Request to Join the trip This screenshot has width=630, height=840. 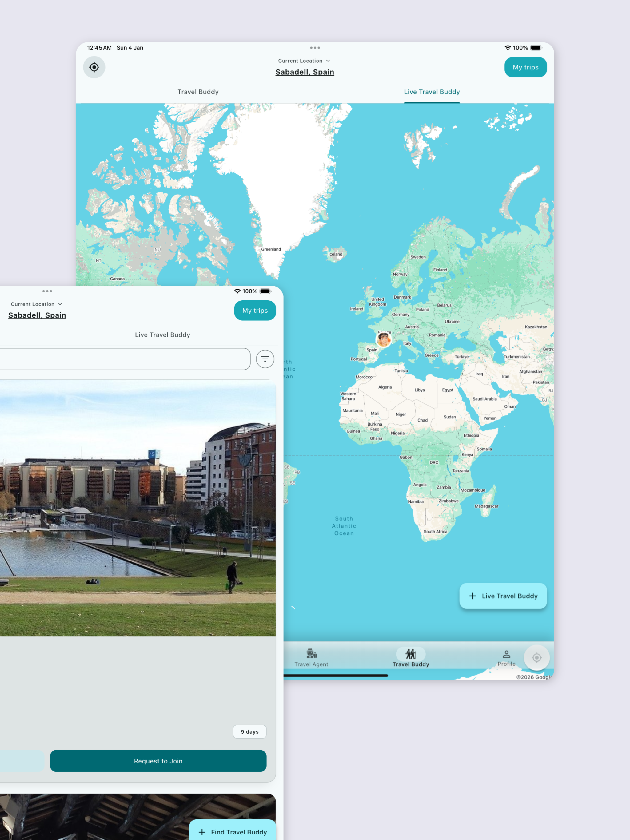(158, 761)
